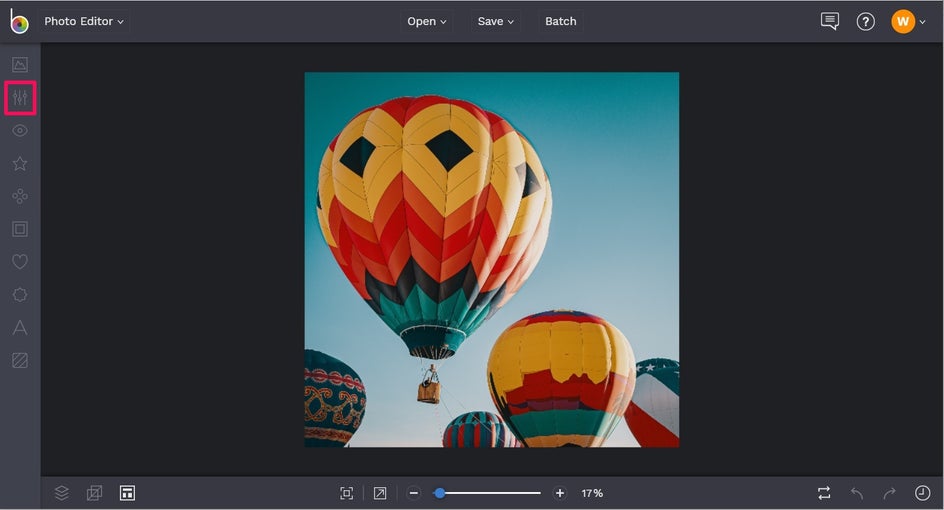Open the Overlays badge icon

tap(20, 294)
